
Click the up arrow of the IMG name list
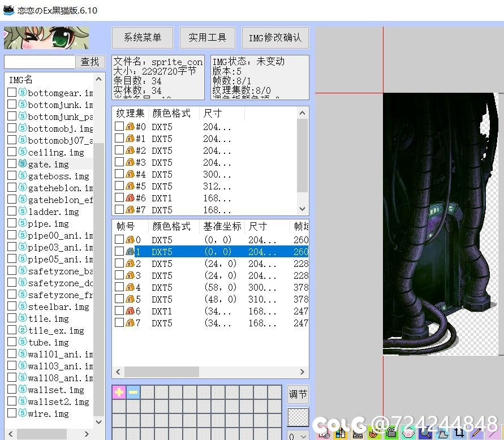point(98,79)
